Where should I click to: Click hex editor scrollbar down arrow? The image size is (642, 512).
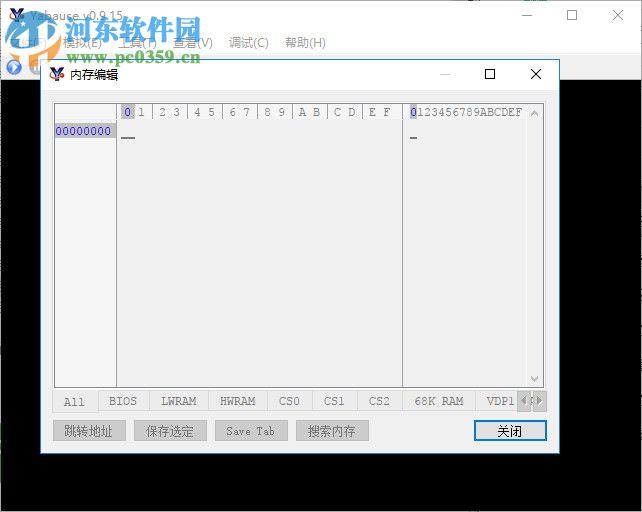(534, 378)
